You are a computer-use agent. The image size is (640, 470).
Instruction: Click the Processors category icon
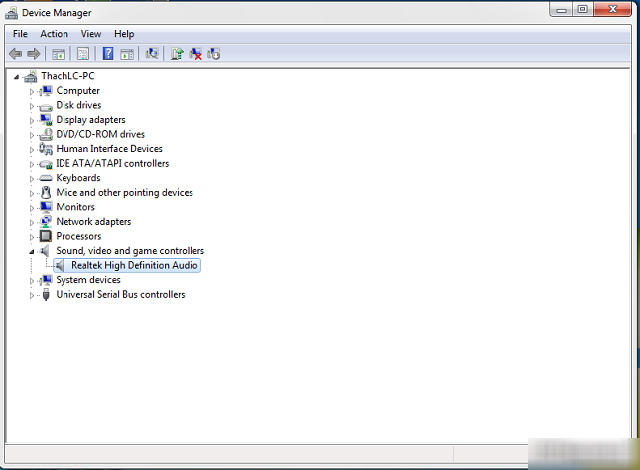[46, 236]
